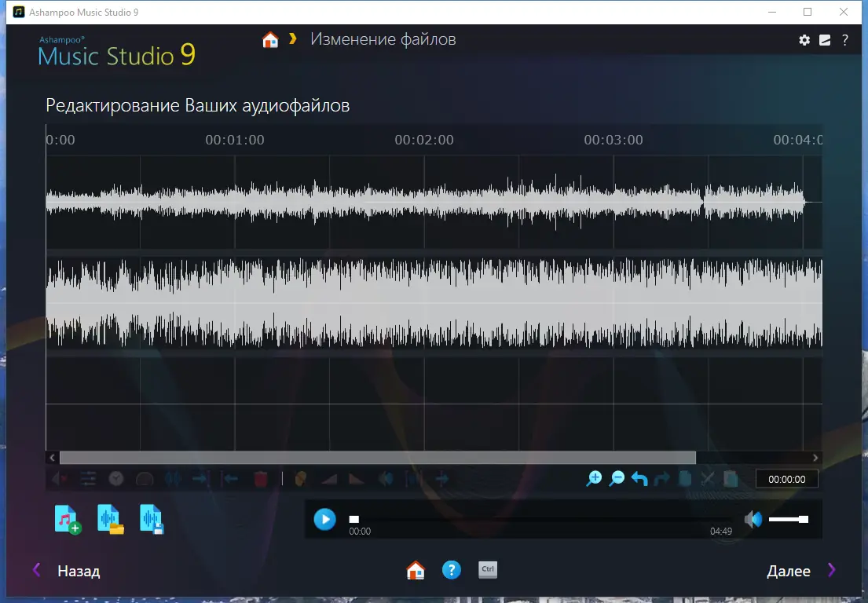
Task: Click the scrollbar left arrow
Action: click(52, 458)
